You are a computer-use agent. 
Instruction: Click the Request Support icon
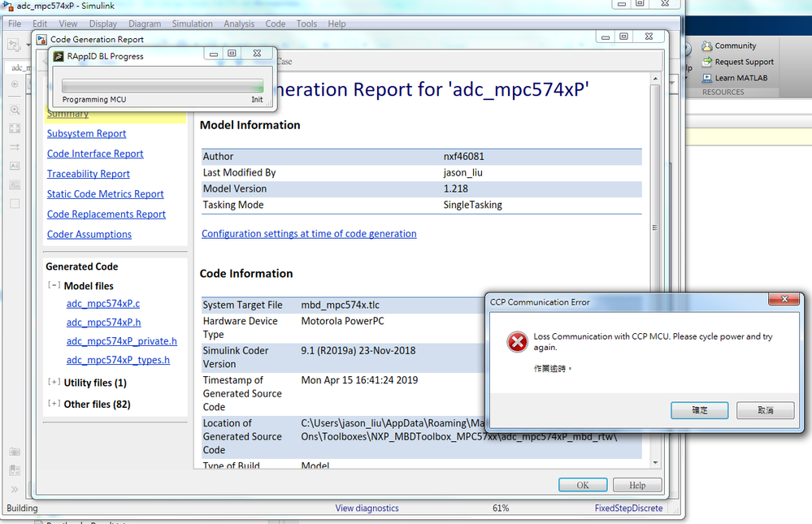707,62
